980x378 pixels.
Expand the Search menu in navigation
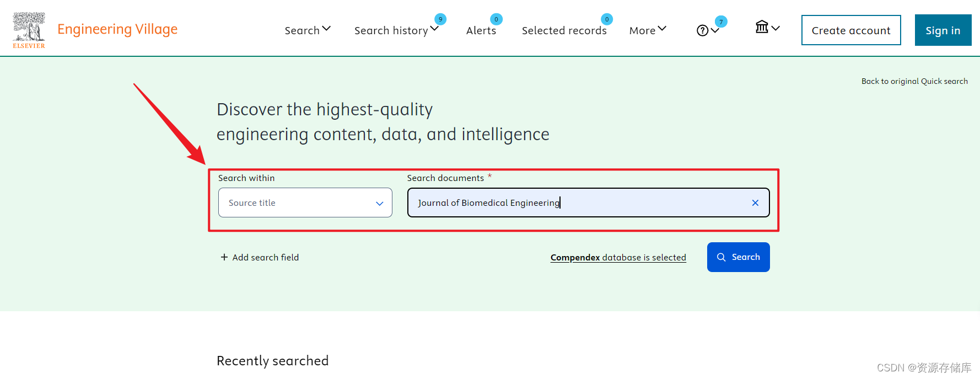(308, 30)
